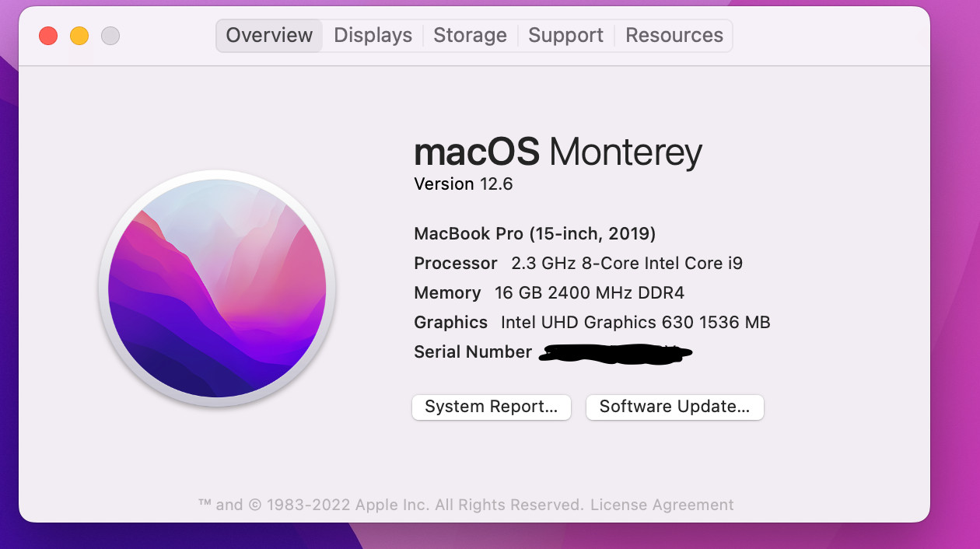This screenshot has height=549, width=980.
Task: Switch to the Displays tab
Action: coord(373,36)
